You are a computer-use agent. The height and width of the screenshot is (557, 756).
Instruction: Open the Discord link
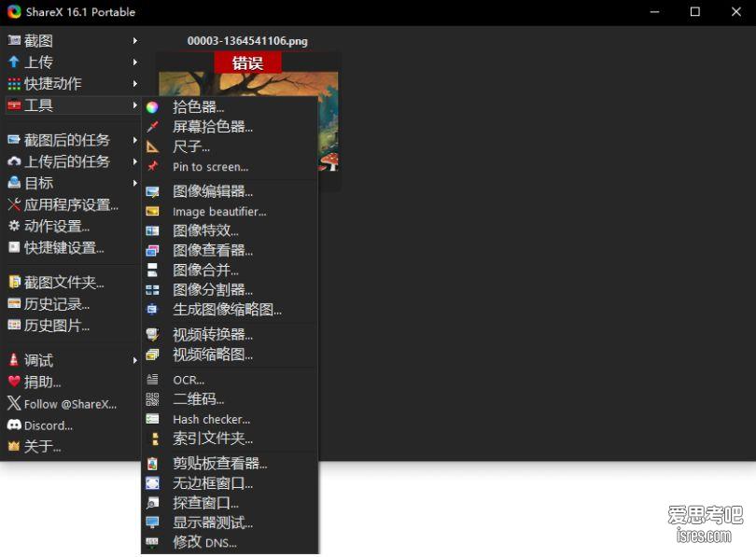[72, 425]
